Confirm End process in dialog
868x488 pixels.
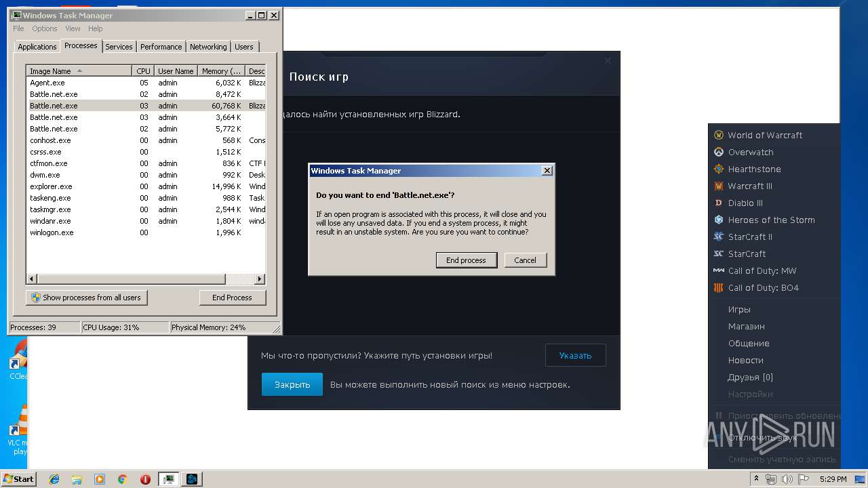point(466,260)
